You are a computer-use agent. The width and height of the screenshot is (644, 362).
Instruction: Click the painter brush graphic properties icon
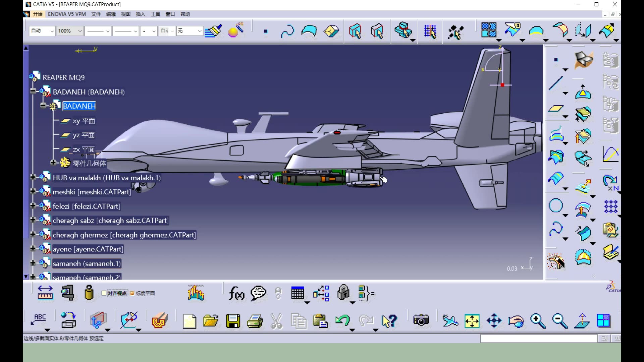[213, 31]
